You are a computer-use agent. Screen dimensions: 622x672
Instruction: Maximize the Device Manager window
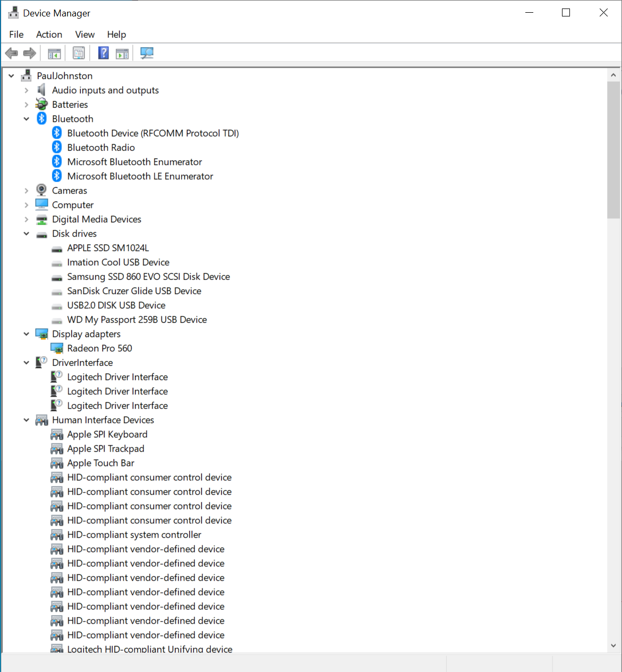pyautogui.click(x=566, y=13)
